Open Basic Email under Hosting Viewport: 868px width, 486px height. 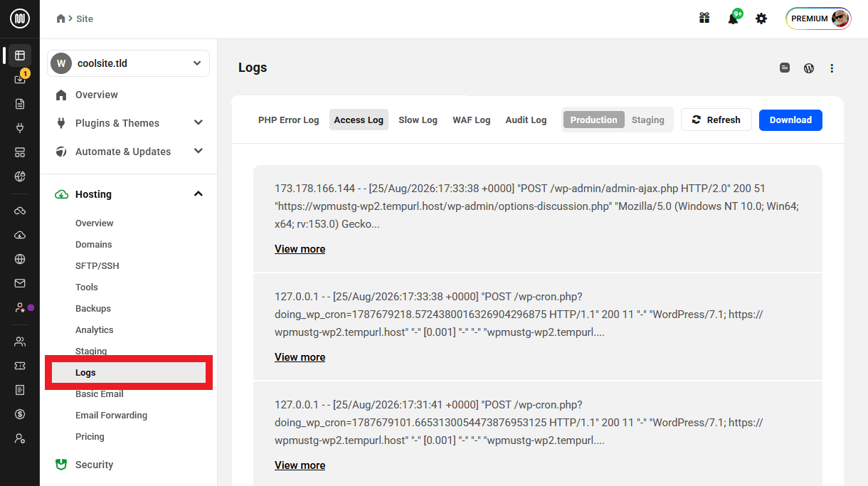point(100,393)
